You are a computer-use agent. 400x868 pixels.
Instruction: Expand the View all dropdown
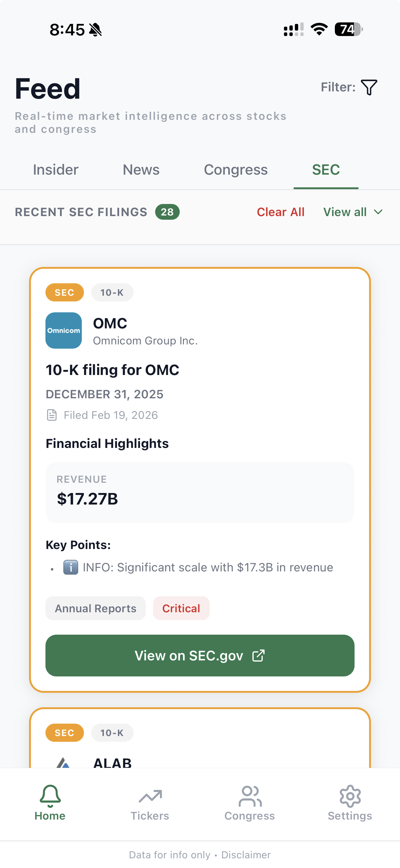[x=353, y=212]
